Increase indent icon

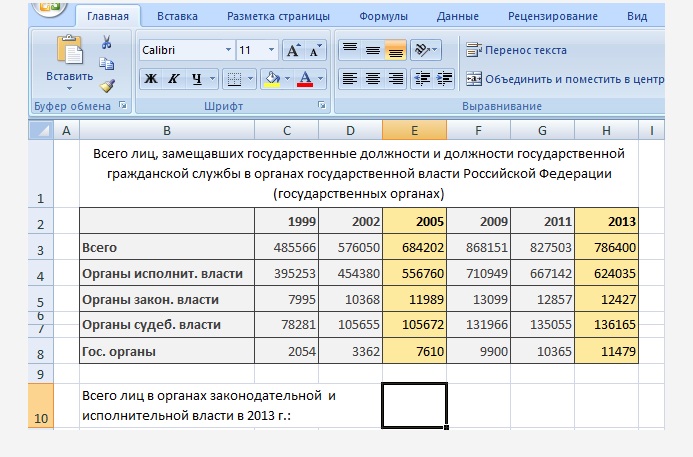pos(444,79)
